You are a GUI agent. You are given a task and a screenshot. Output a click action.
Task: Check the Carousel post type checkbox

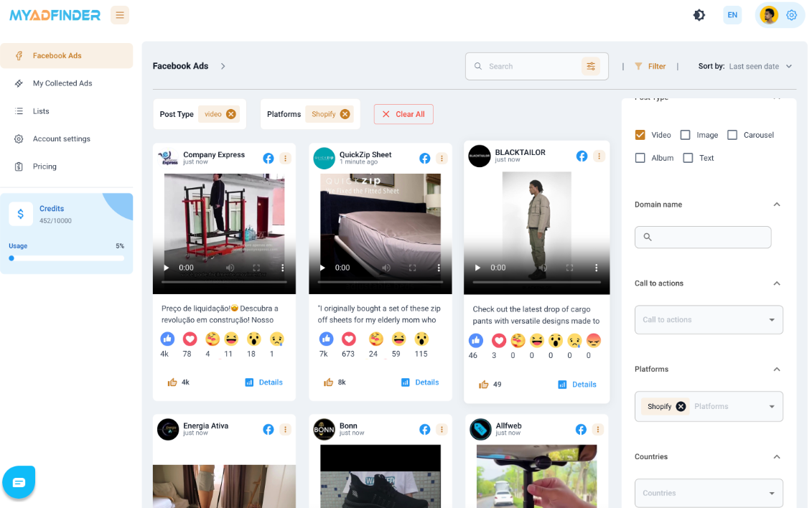click(x=732, y=135)
